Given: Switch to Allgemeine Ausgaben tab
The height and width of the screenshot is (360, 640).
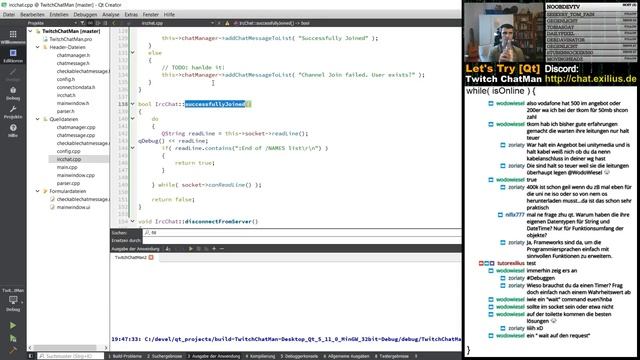Looking at the screenshot, I should point(346,356).
